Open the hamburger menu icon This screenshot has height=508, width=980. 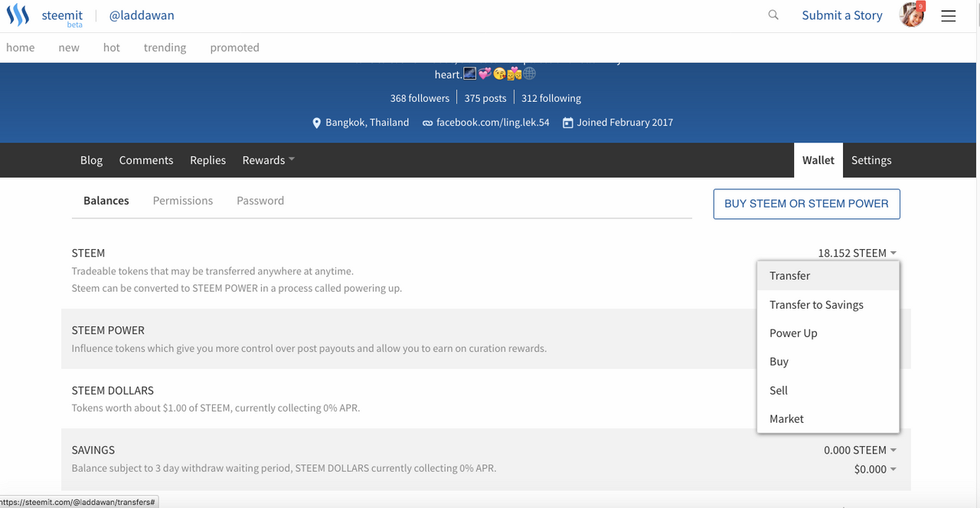coord(948,15)
